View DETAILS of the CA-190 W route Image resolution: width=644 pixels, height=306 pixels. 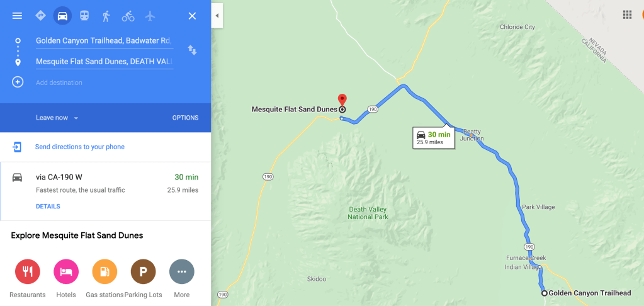[48, 206]
